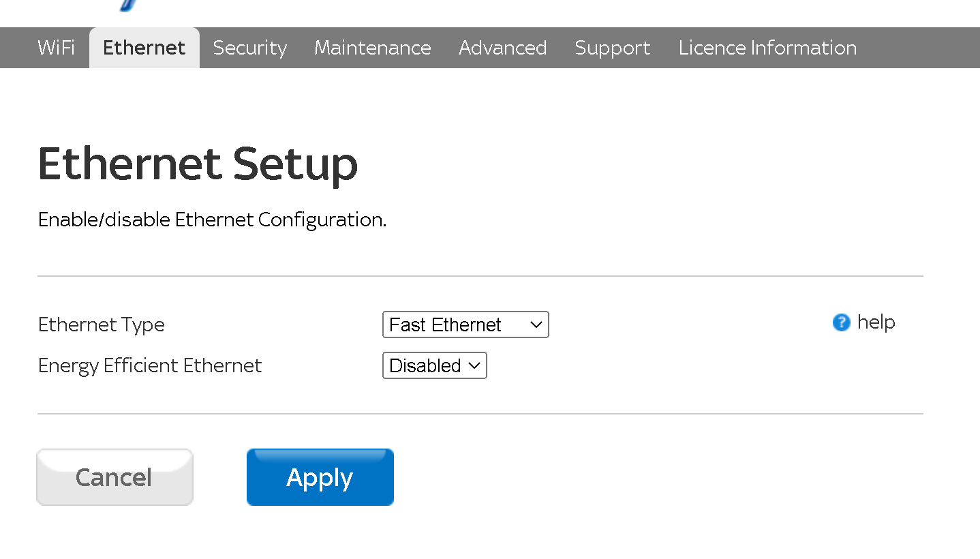
Task: Click the blue help question mark icon
Action: click(x=842, y=322)
